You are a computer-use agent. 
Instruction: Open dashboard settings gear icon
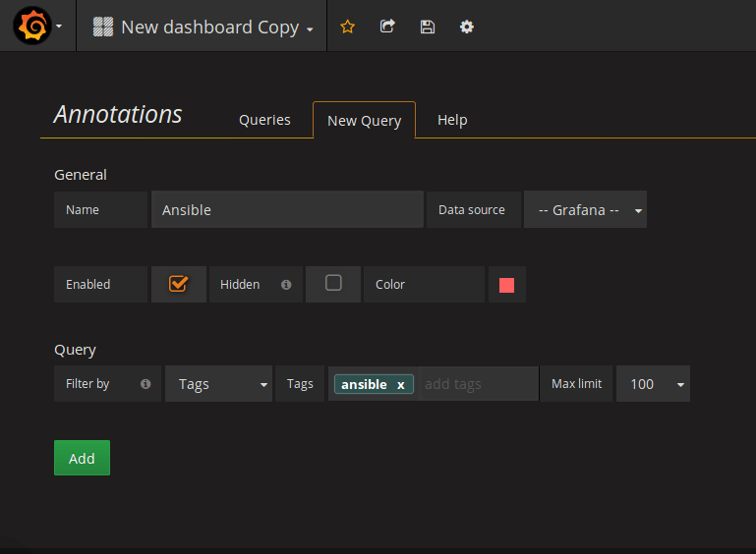click(467, 27)
